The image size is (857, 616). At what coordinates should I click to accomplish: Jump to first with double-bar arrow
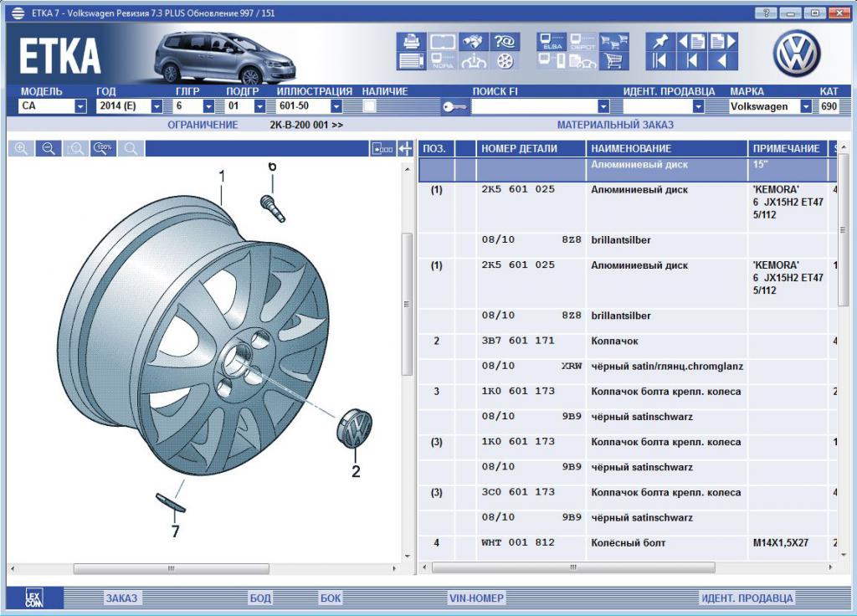click(x=659, y=60)
